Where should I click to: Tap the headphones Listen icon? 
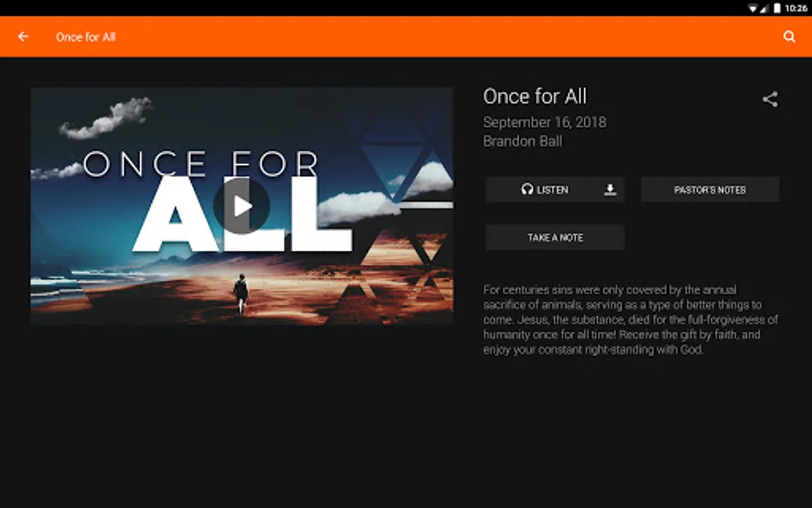point(527,190)
